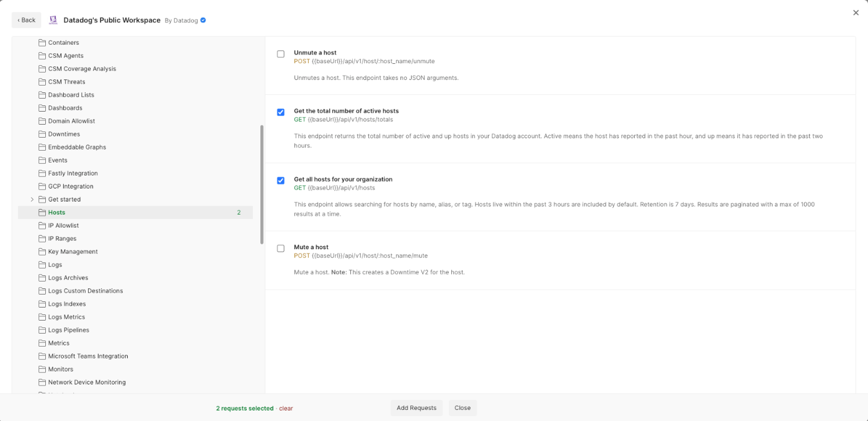The width and height of the screenshot is (868, 421).
Task: Click the IP Ranges folder icon
Action: [x=42, y=239]
